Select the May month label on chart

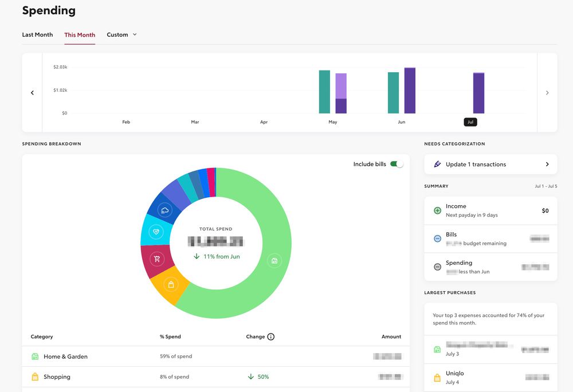[332, 122]
